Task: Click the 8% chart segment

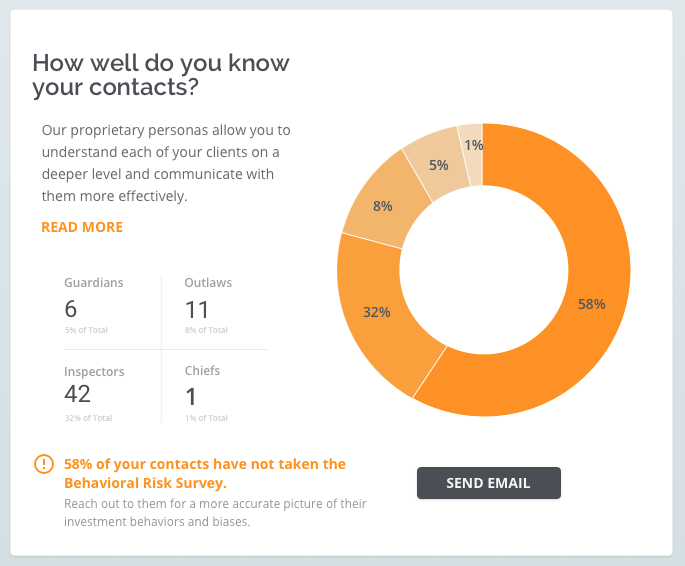Action: click(382, 206)
